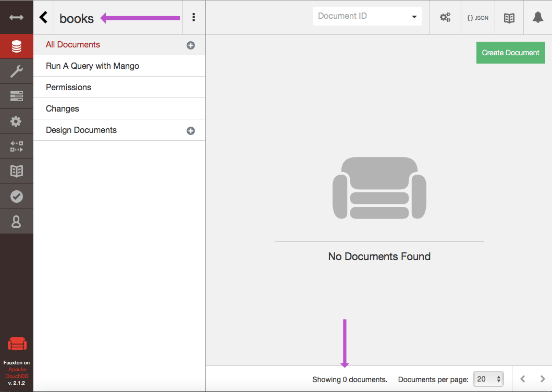Viewport: 552px width, 392px height.
Task: Select the Setup wrench icon
Action: click(16, 71)
